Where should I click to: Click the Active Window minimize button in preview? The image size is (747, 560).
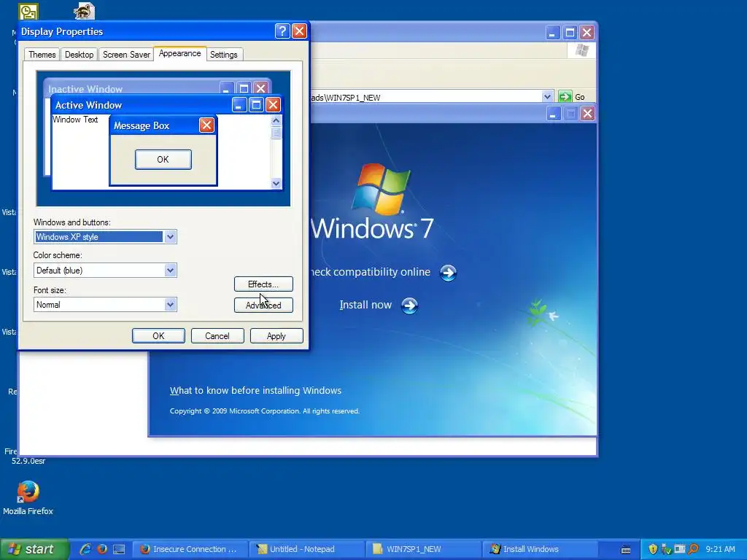pos(239,105)
